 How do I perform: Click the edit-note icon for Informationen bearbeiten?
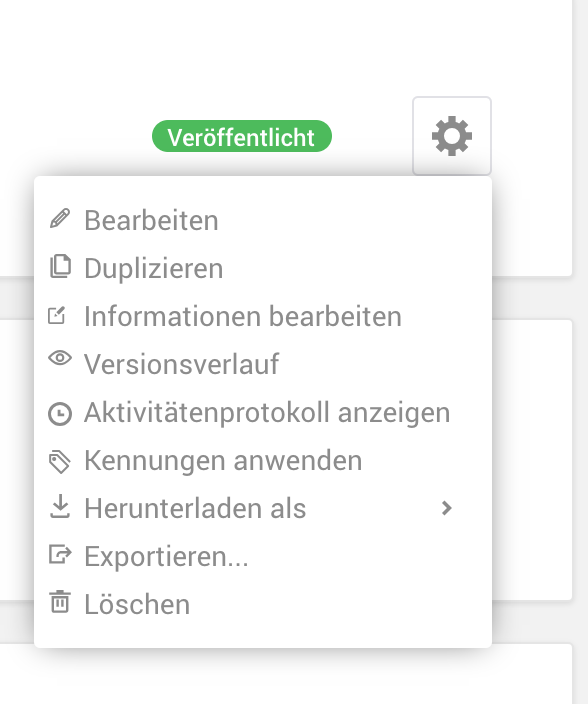pos(57,315)
